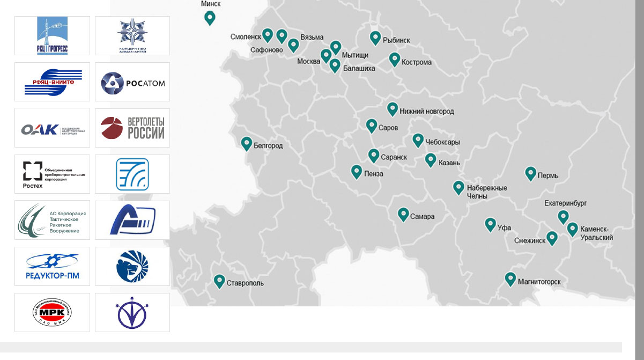Click the Каменск-Уральский map pin

(573, 229)
